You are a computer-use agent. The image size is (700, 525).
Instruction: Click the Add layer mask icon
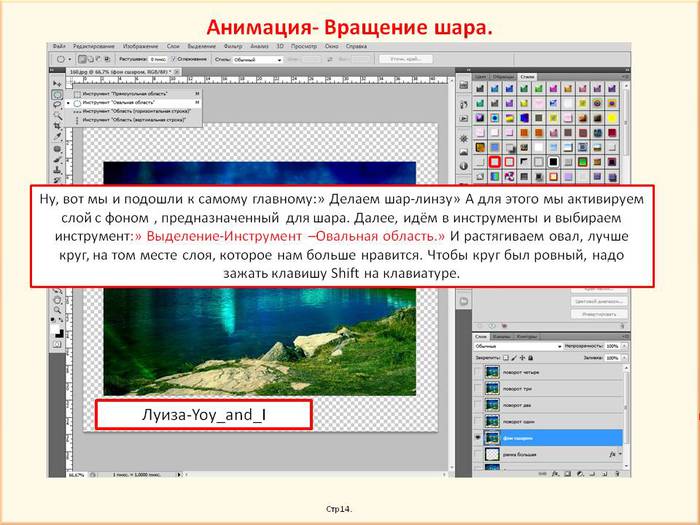tap(567, 474)
